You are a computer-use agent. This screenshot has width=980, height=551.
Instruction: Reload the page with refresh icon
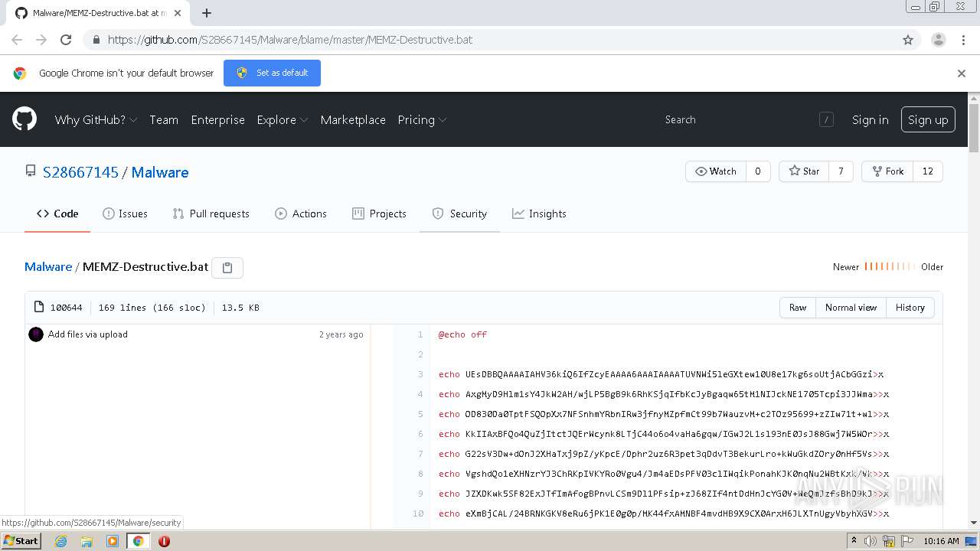point(66,40)
